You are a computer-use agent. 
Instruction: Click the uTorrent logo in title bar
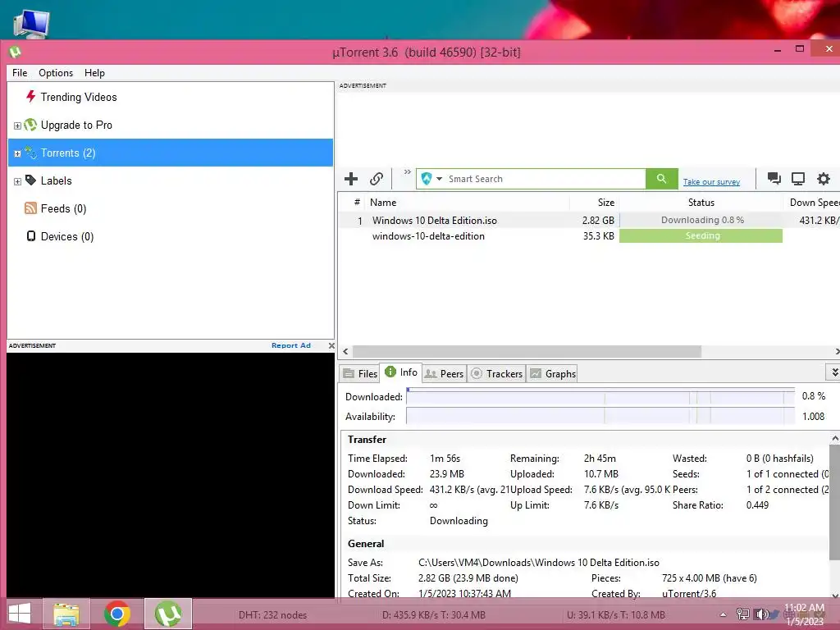point(15,52)
